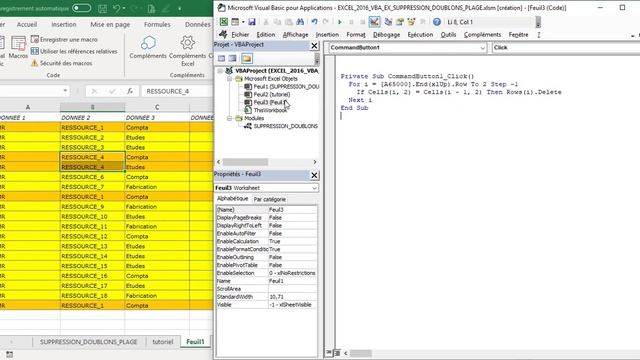
Task: Click the Full Module View icon at code pane bottom
Action: pyautogui.click(x=337, y=352)
